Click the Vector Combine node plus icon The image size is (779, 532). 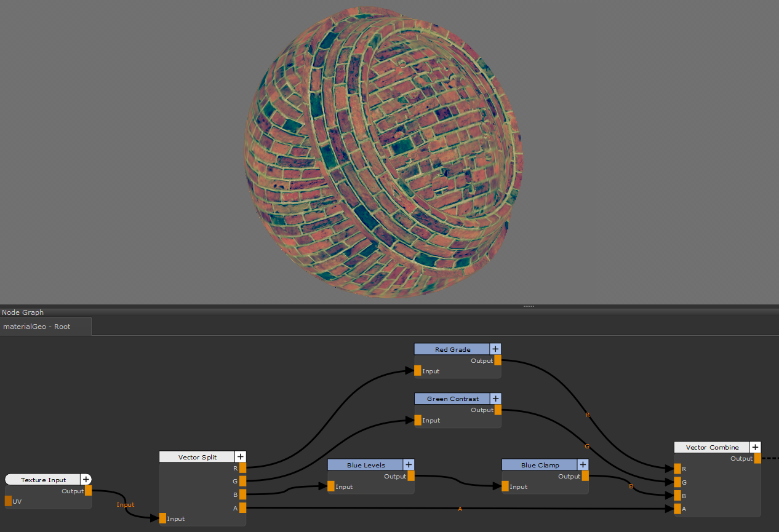click(755, 447)
